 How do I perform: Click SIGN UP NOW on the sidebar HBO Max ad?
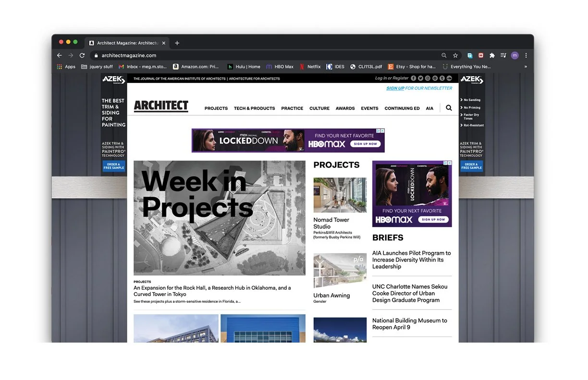click(x=434, y=219)
